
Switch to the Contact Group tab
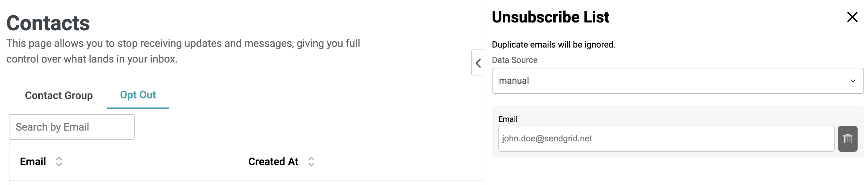point(59,95)
